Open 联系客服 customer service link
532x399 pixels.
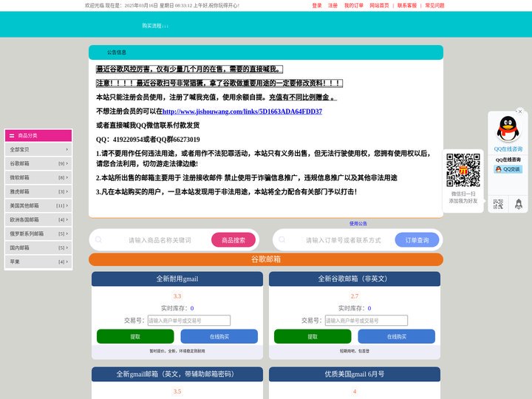coord(407,5)
